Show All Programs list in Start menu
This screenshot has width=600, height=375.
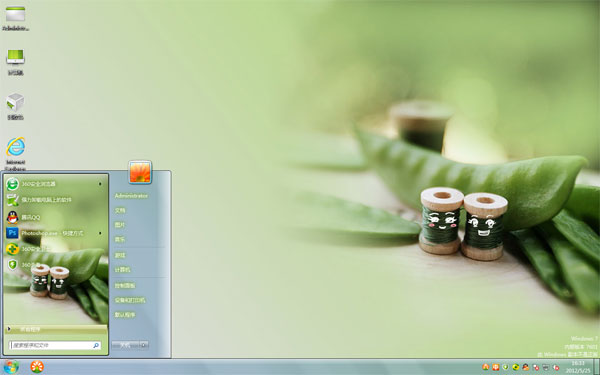click(x=56, y=329)
